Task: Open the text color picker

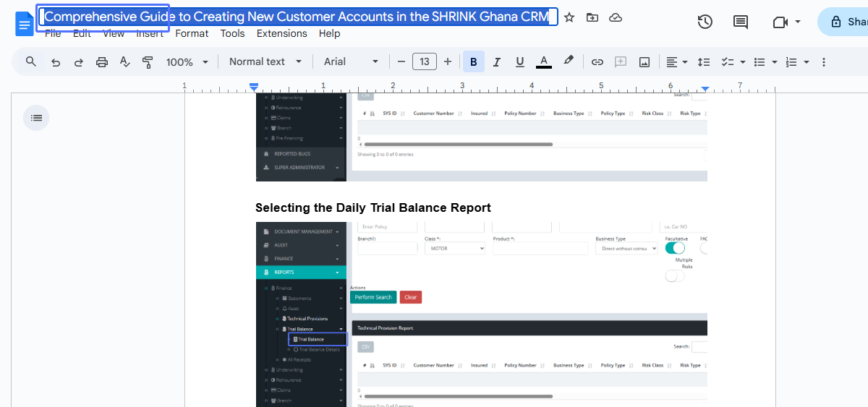Action: coord(544,62)
